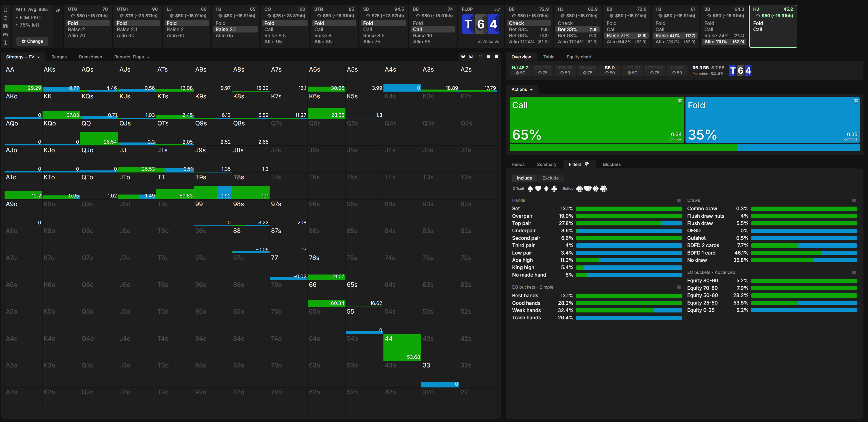Toggle the Hands filter group checkbox
The height and width of the screenshot is (422, 868).
pos(679,200)
